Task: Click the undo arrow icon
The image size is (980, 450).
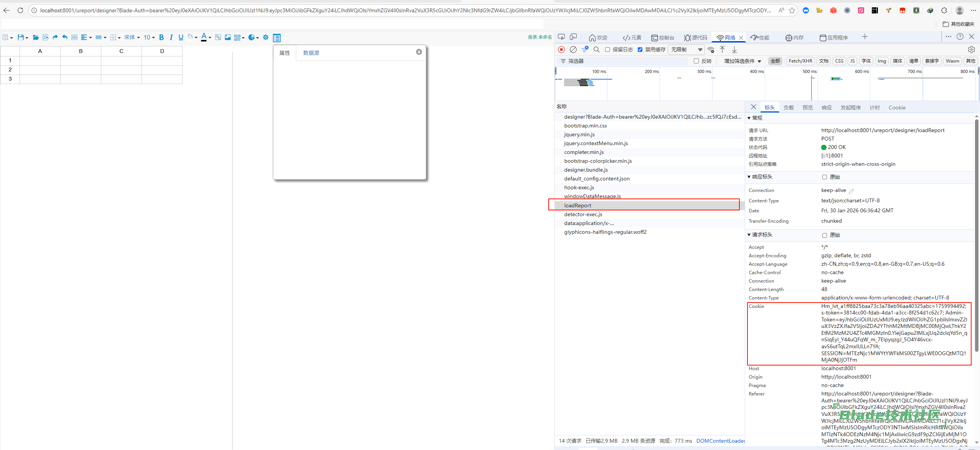Action: click(x=65, y=37)
